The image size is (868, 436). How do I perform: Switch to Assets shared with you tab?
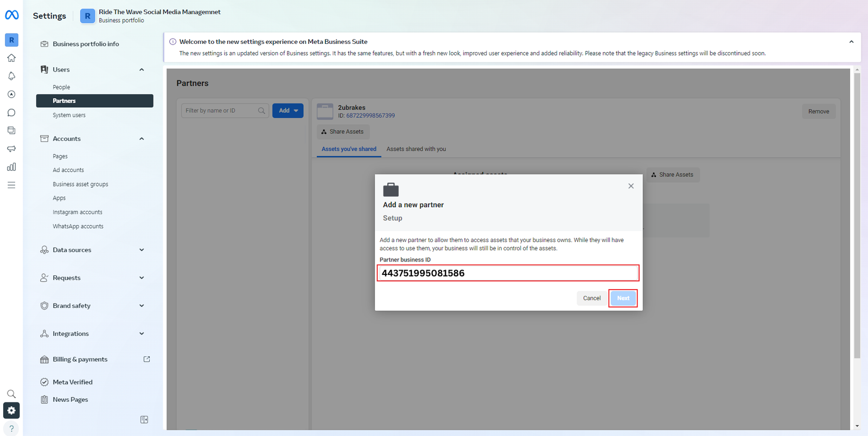tap(416, 149)
